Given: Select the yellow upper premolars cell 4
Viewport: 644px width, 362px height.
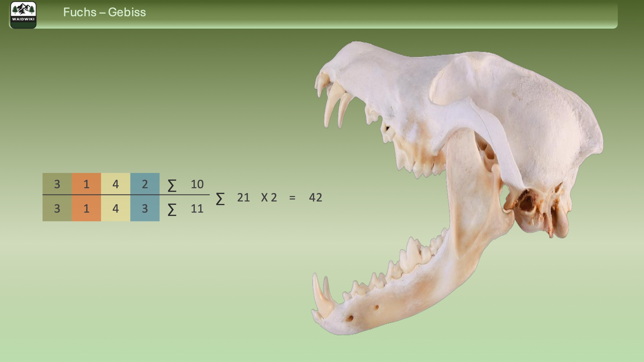Looking at the screenshot, I should click(115, 184).
